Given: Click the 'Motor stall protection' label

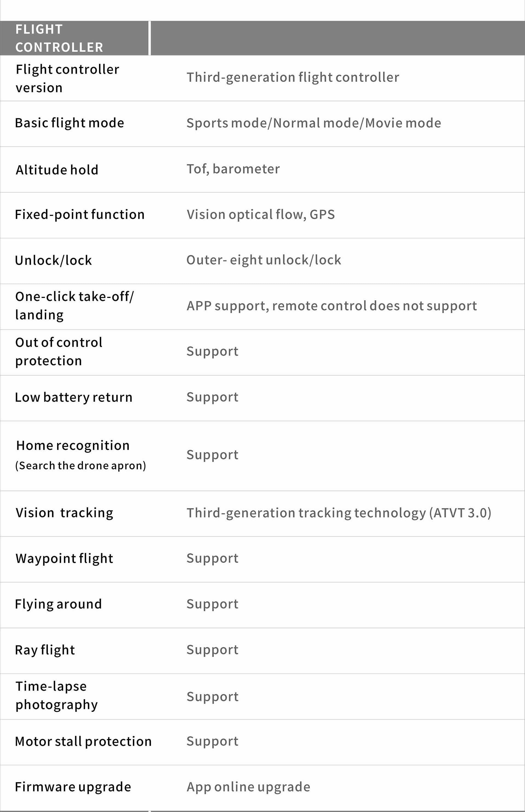Looking at the screenshot, I should point(83,741).
